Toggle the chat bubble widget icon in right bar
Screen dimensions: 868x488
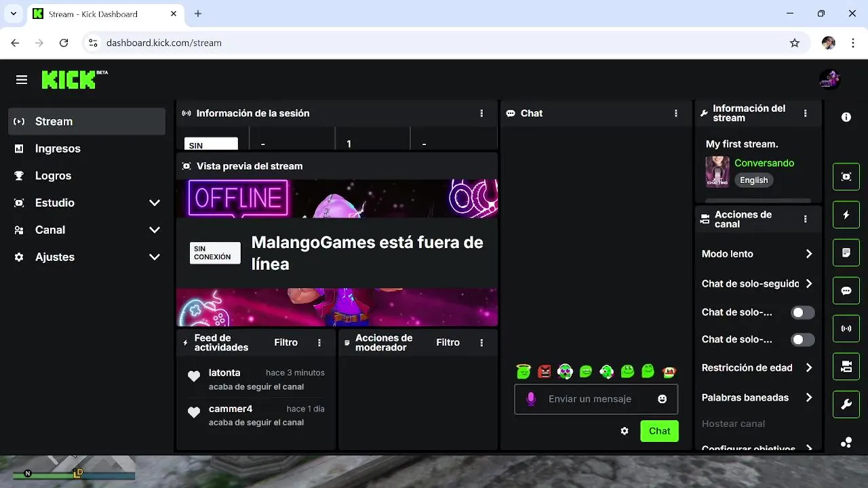click(846, 291)
